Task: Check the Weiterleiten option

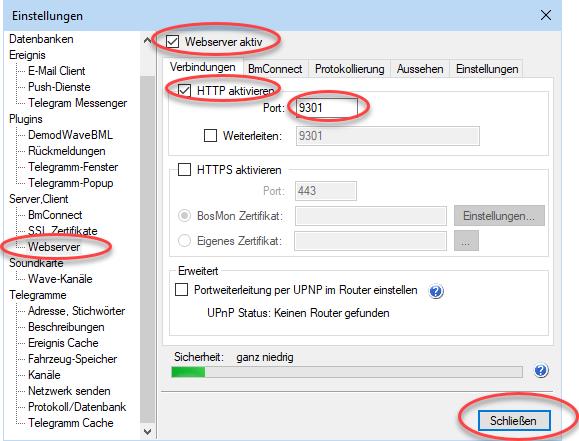Action: [x=210, y=136]
